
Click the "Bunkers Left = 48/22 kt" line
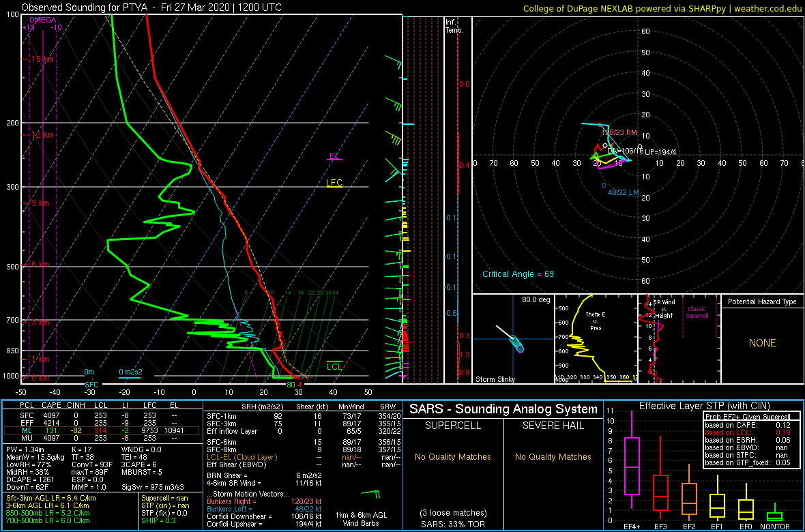263,508
